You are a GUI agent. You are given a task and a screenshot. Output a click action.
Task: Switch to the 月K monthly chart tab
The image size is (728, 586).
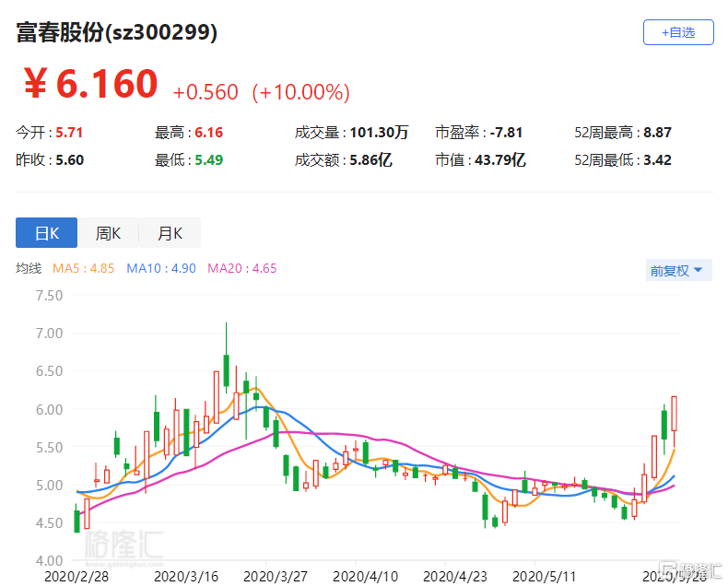coord(170,232)
